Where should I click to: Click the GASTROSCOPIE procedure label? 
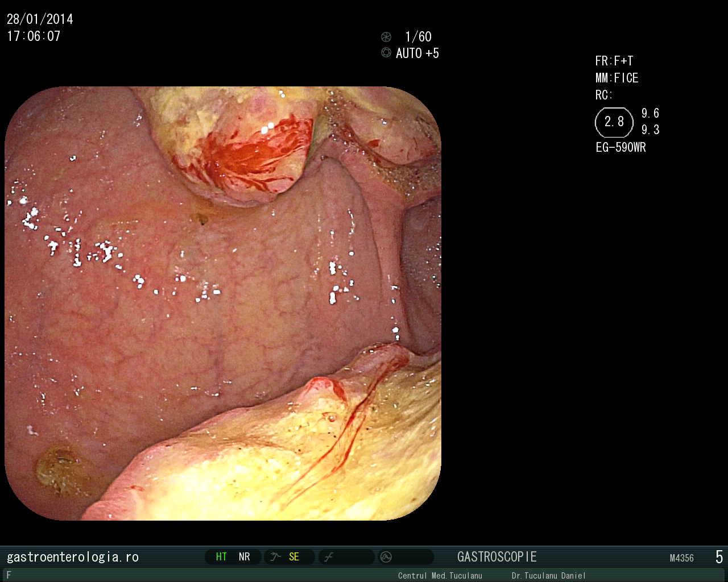coord(497,557)
